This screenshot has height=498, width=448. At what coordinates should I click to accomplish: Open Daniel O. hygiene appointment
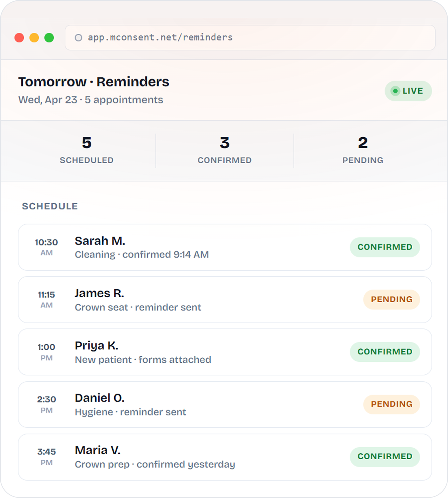174,405
